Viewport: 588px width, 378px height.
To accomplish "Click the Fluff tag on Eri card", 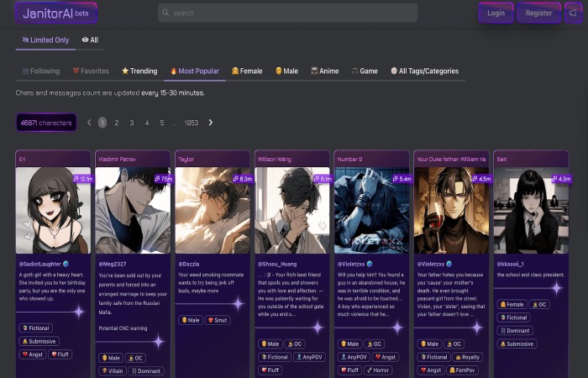I will coord(60,354).
